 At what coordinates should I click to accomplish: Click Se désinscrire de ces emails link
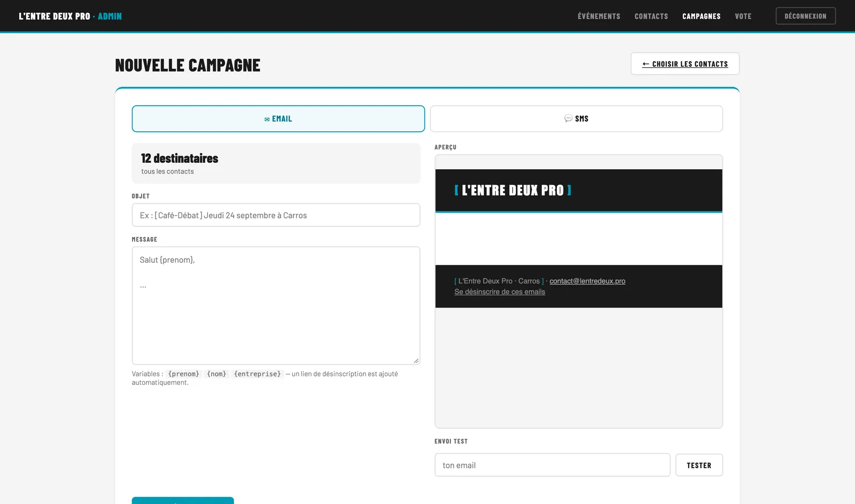(500, 292)
